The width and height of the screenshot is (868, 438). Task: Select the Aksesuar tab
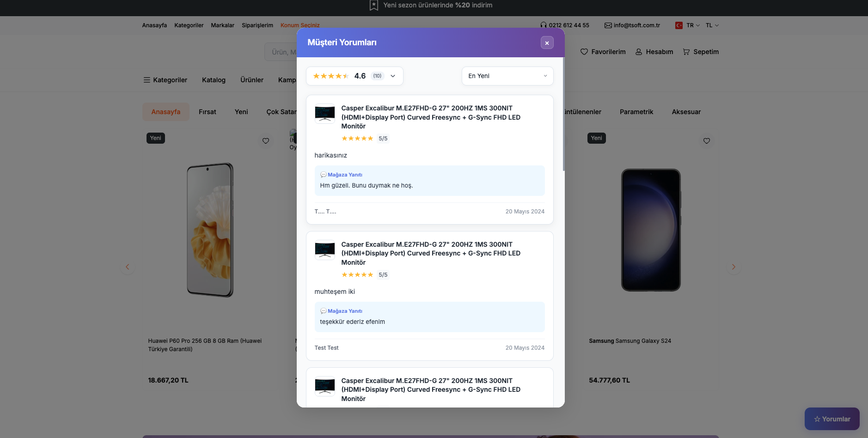click(686, 112)
